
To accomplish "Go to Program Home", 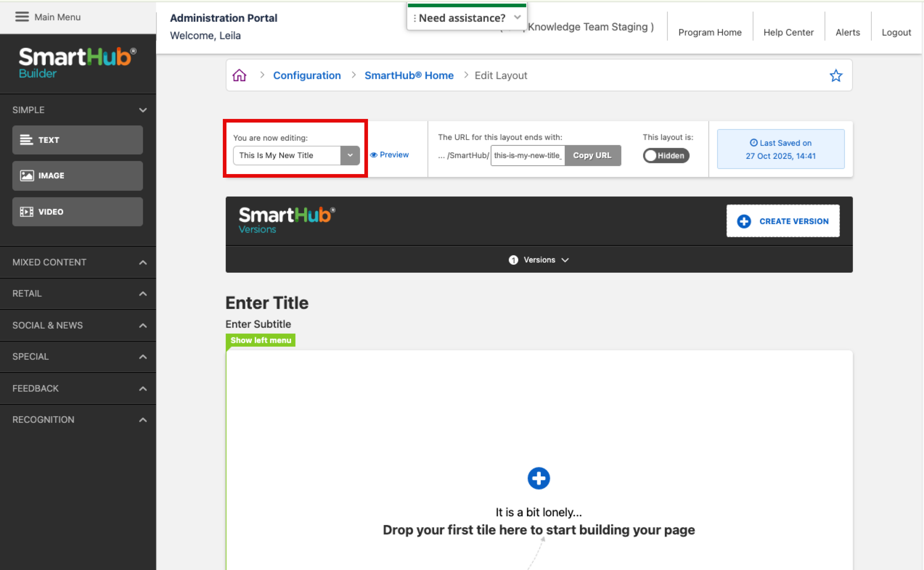I will [x=710, y=32].
